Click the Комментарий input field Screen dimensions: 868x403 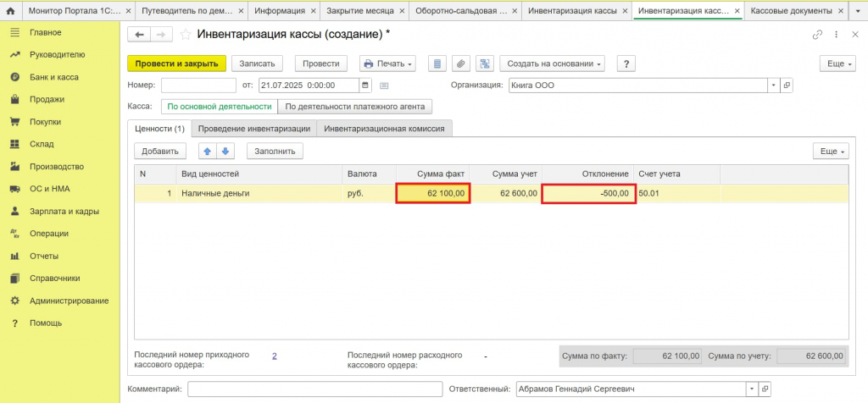[315, 389]
